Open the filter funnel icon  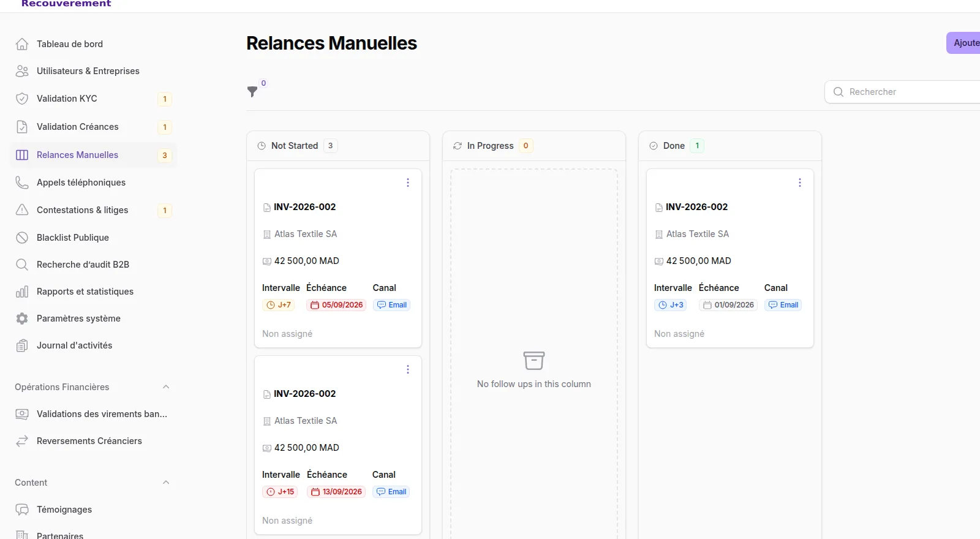click(252, 92)
